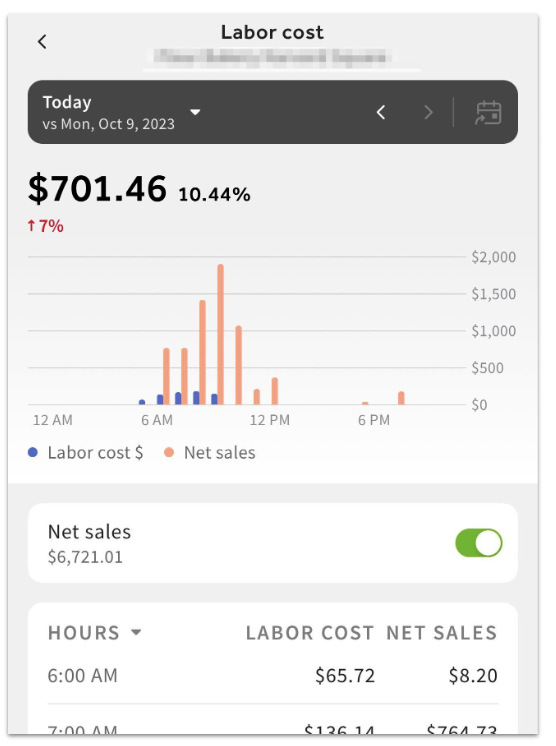This screenshot has height=746, width=556.
Task: Toggle the Net sales switch off
Action: tap(478, 543)
